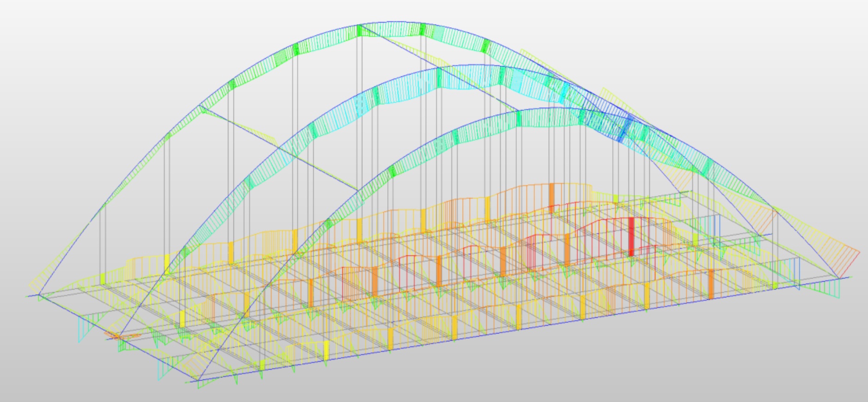The image size is (868, 402).
Task: Select the thick red bar in deck diagram
Action: click(631, 236)
